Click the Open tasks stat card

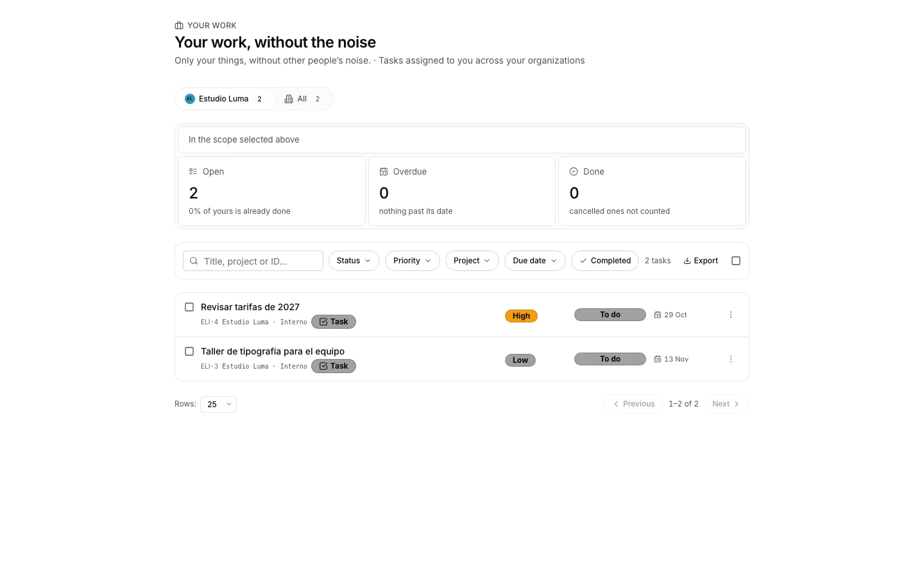271,191
